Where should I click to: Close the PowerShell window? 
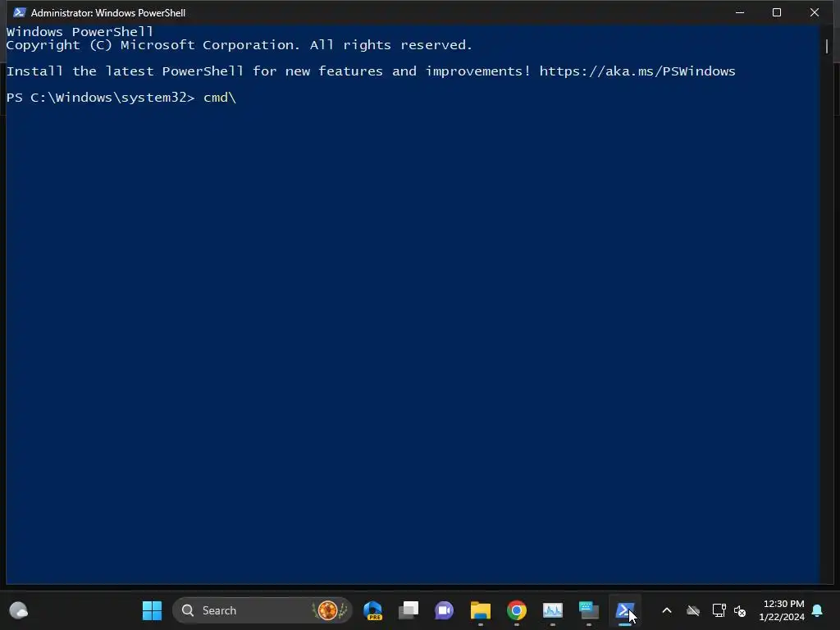pos(815,12)
